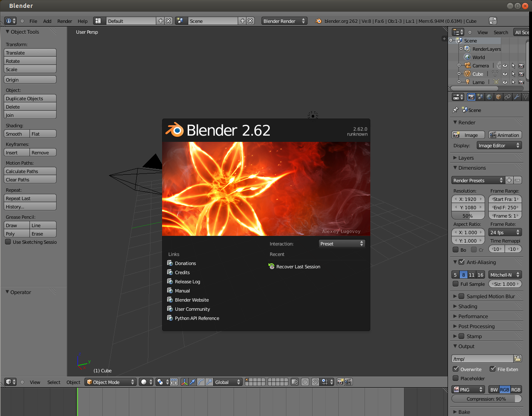Open the File menu
The height and width of the screenshot is (416, 532).
33,21
